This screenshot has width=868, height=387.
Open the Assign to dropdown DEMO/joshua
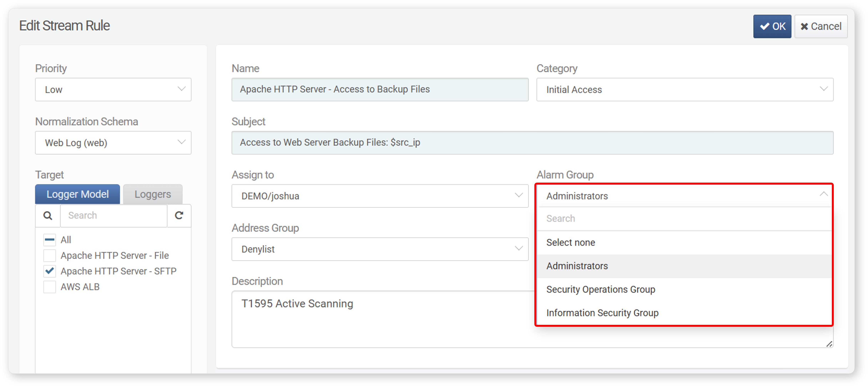[x=380, y=196]
